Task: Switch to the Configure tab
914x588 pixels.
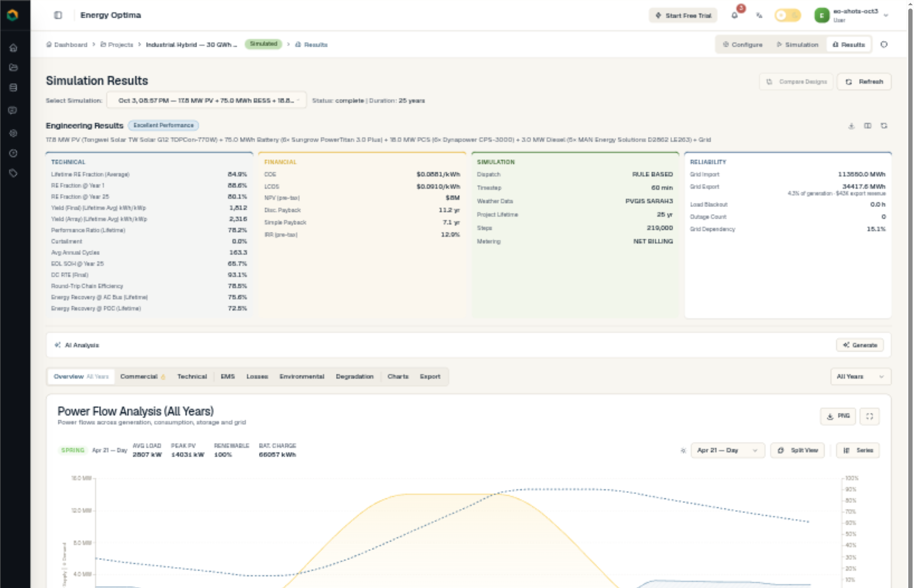Action: coord(743,44)
